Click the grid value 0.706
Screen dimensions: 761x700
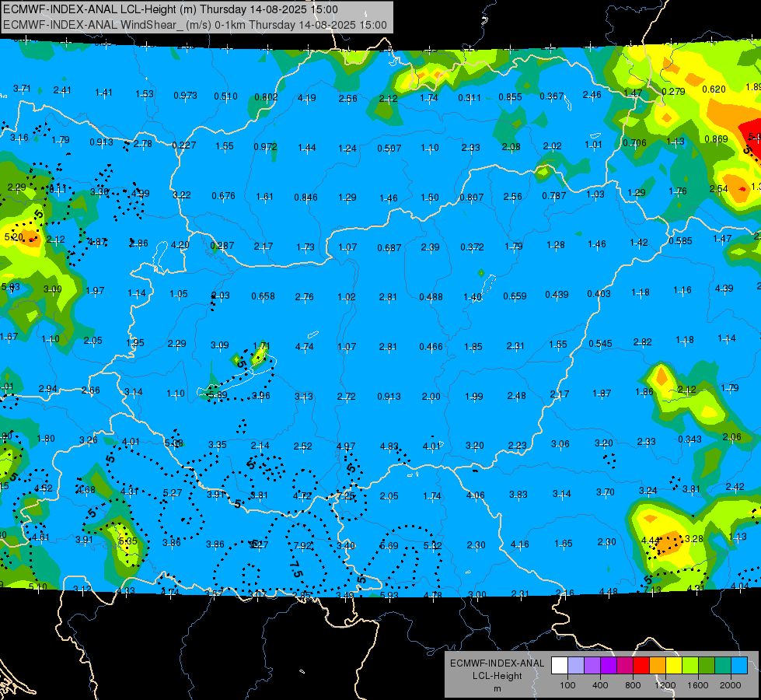coord(634,143)
